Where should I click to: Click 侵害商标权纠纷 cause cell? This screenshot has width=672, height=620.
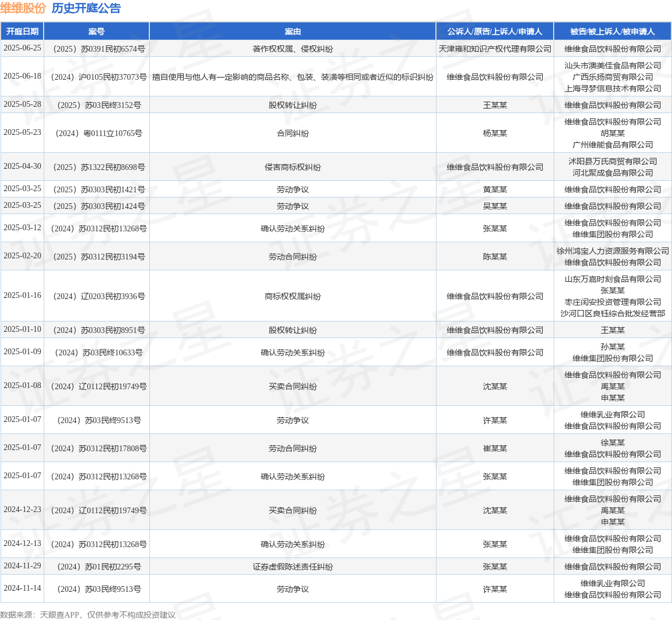pos(293,167)
